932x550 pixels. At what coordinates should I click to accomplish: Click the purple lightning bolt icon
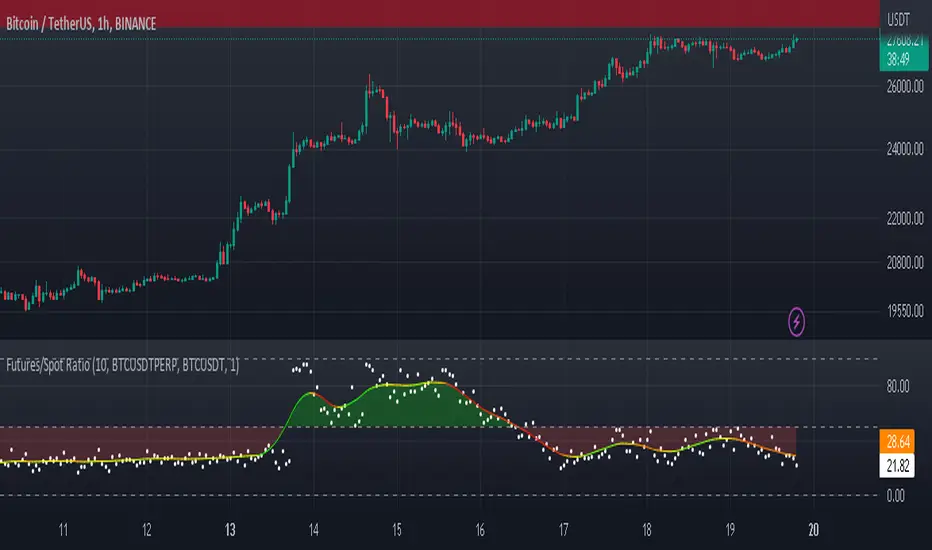coord(796,322)
